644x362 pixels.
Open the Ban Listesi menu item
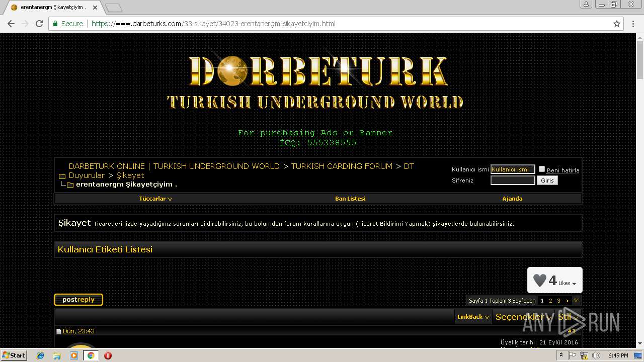pos(350,199)
